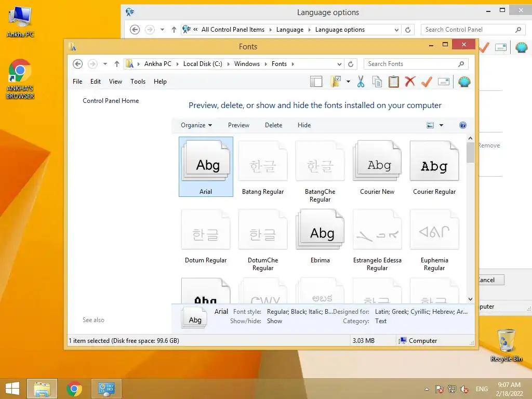Click the orange checkmark icon in Fonts toolbar
The image size is (532, 399).
tap(427, 82)
